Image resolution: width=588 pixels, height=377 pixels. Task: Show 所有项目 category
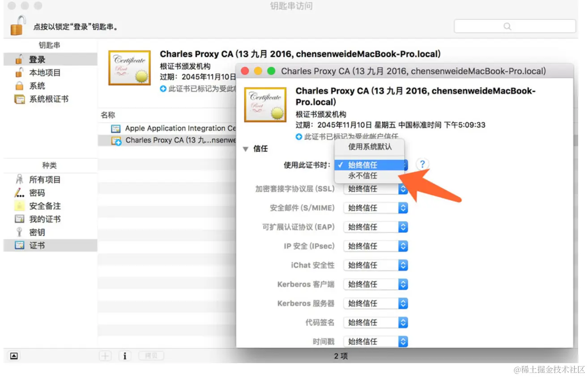point(50,180)
